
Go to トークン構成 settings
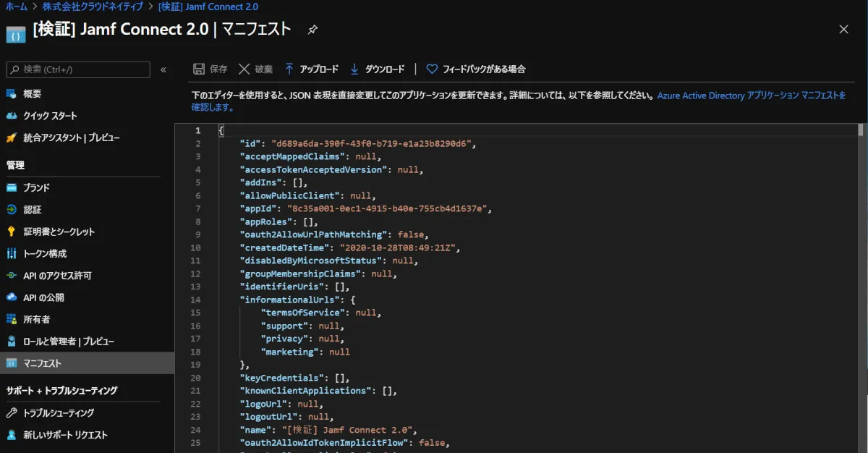click(x=45, y=253)
